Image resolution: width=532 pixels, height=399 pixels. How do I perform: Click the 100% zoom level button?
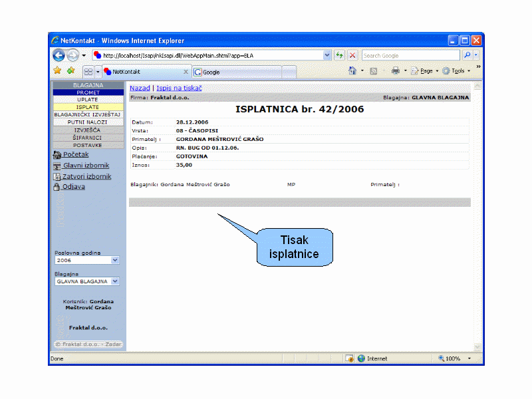(450, 358)
